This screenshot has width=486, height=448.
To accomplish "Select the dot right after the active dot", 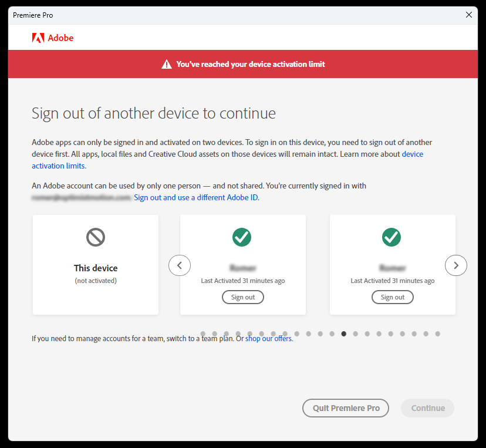I will [356, 334].
